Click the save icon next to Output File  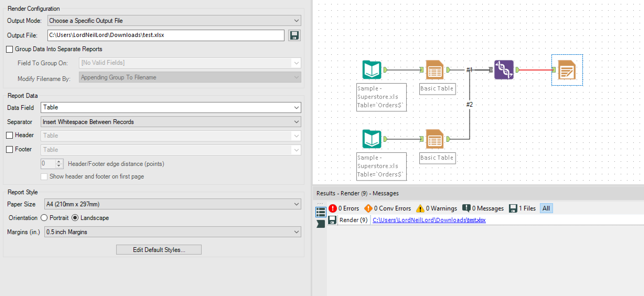pos(294,35)
